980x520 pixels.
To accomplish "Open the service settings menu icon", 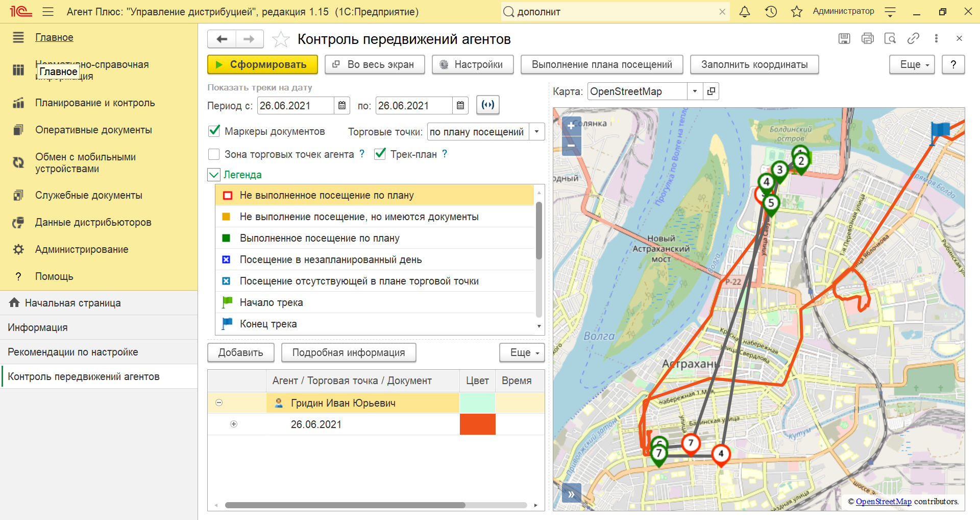I will 890,11.
